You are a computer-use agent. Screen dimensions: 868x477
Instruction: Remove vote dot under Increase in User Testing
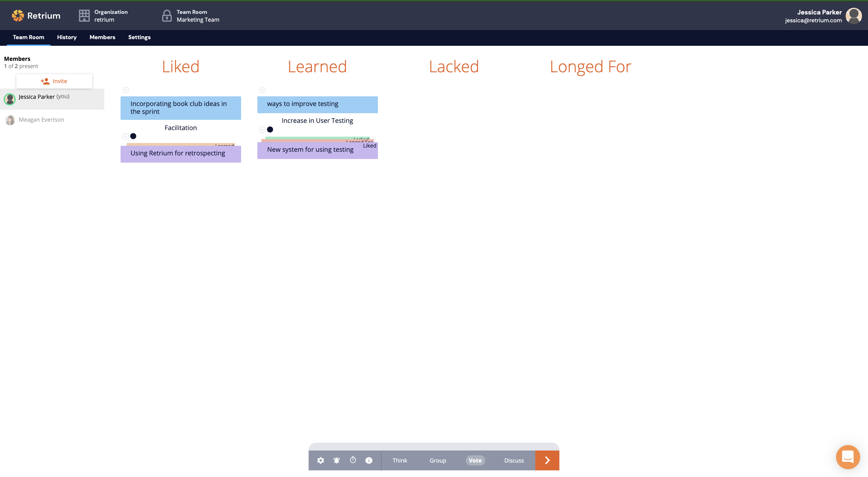click(x=270, y=129)
